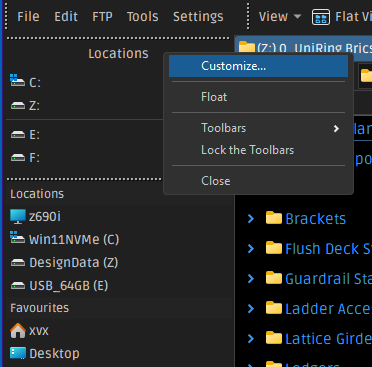Click the Win11NVMe (C) drive icon
This screenshot has width=372, height=367.
(x=17, y=238)
